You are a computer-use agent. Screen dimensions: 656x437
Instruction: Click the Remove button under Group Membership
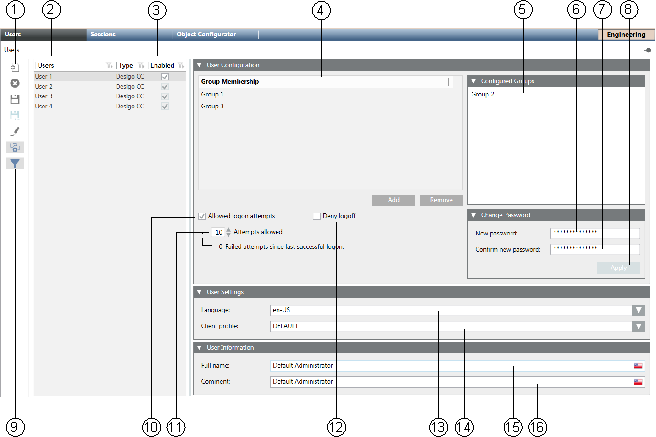coord(441,200)
